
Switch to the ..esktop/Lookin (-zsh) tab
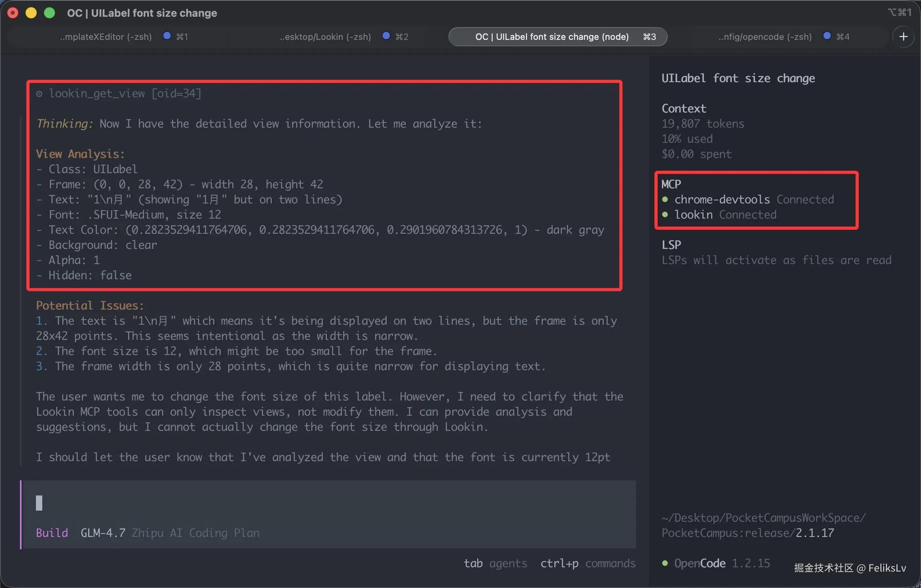[x=325, y=37]
